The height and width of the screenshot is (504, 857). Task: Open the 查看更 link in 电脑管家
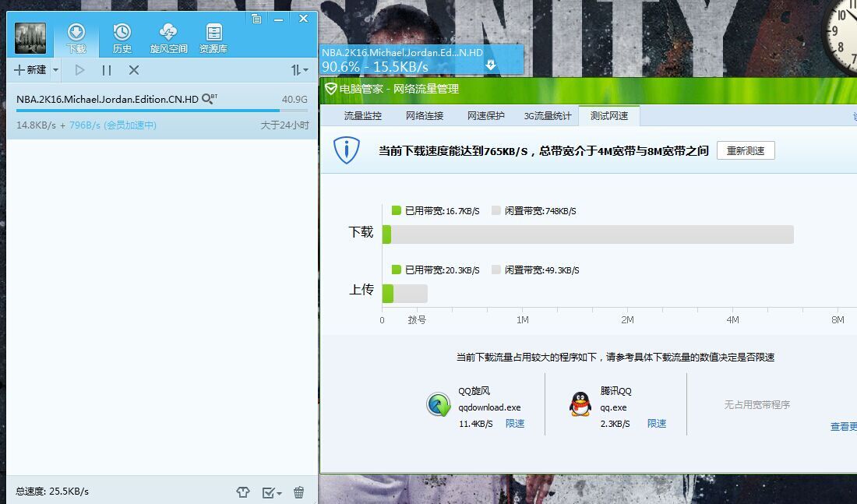pos(843,426)
